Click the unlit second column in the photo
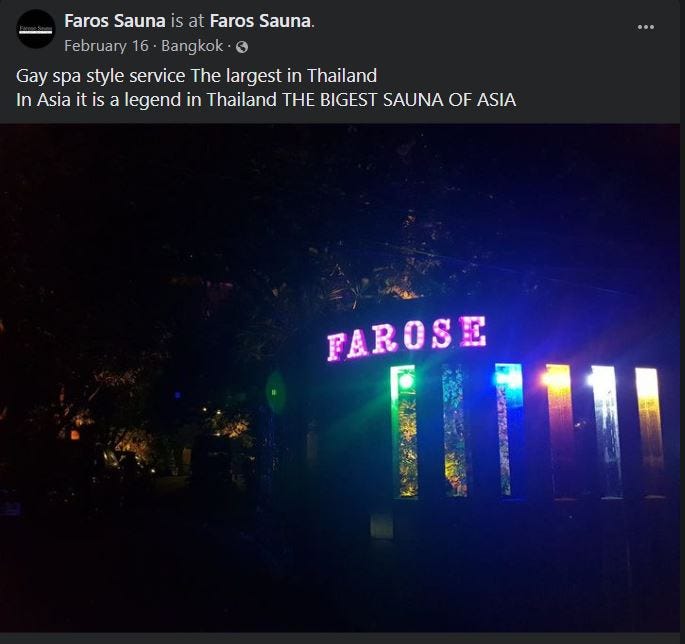The image size is (685, 644). coord(454,430)
